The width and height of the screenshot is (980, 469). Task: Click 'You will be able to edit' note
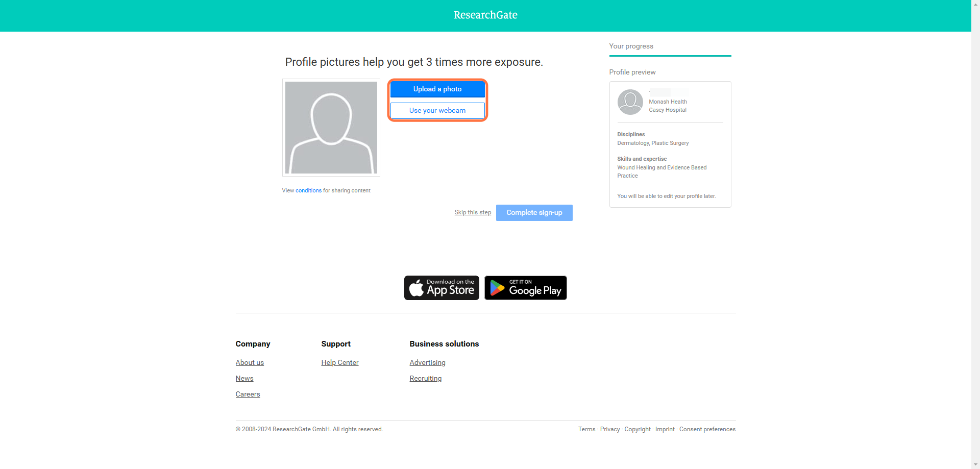(667, 196)
